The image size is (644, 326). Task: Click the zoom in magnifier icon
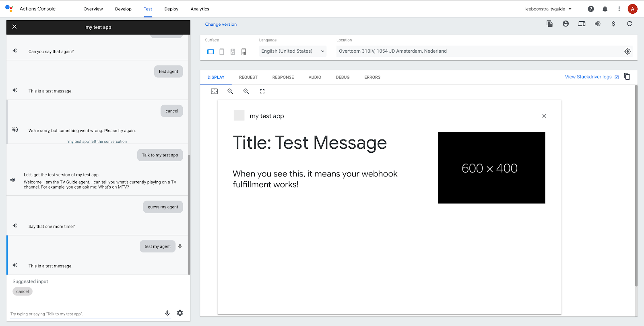(x=246, y=91)
